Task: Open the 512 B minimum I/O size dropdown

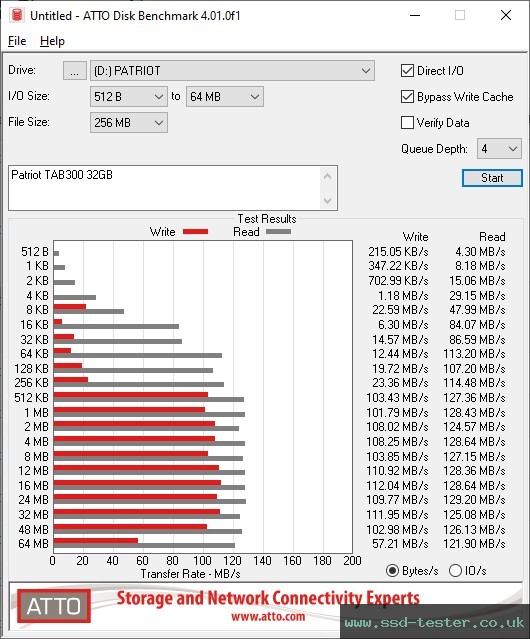Action: 128,97
